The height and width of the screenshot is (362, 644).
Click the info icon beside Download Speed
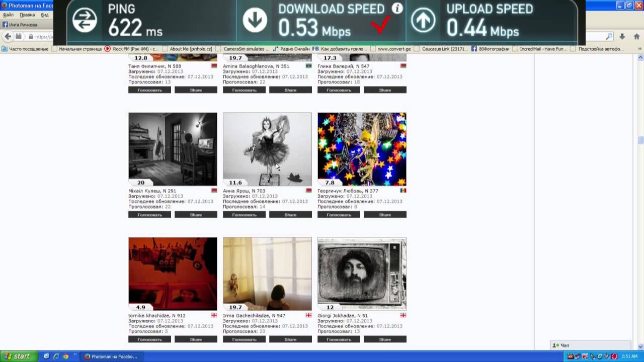tap(397, 9)
